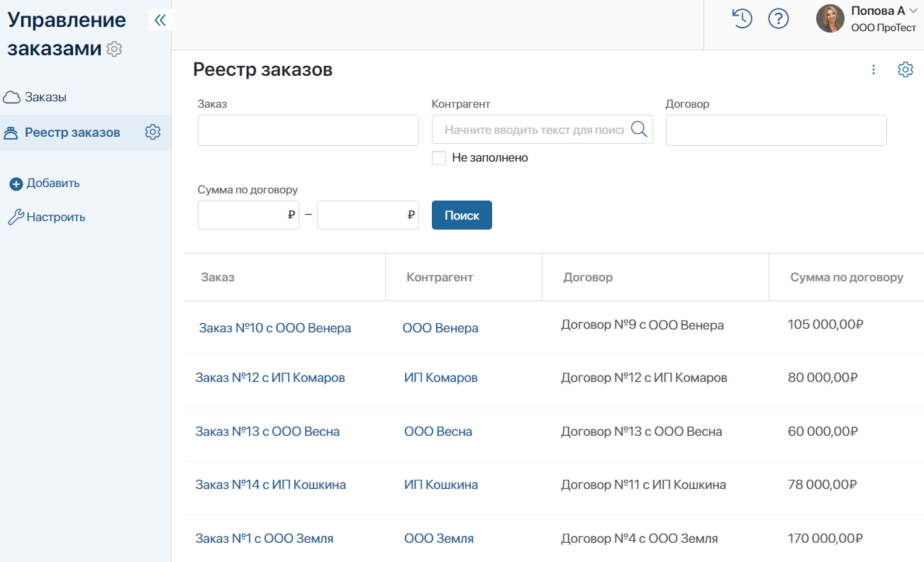
Task: Open Заказ №1 с ООО Земля
Action: [x=265, y=539]
